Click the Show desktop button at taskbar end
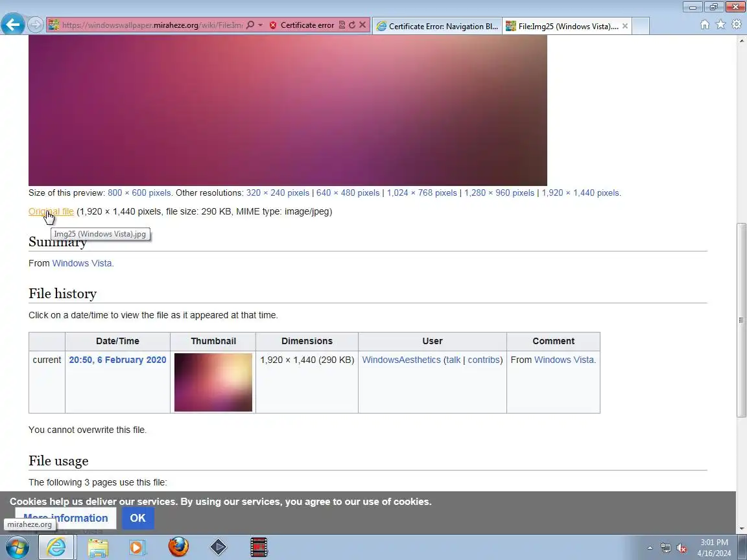This screenshot has width=747, height=560. pos(742,548)
